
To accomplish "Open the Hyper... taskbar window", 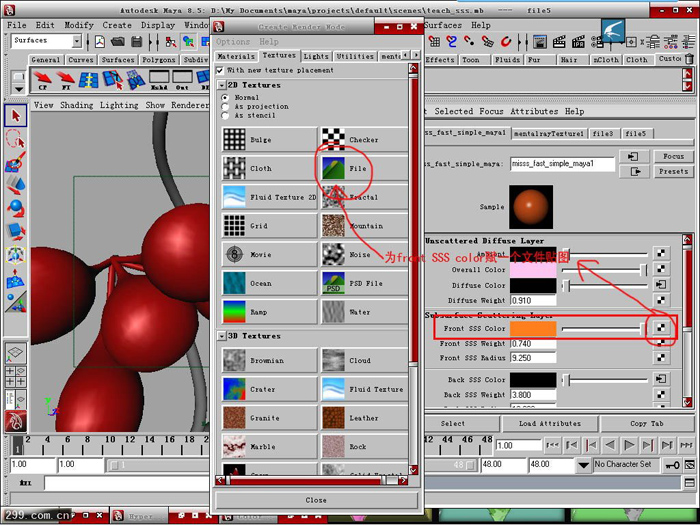I will point(140,516).
